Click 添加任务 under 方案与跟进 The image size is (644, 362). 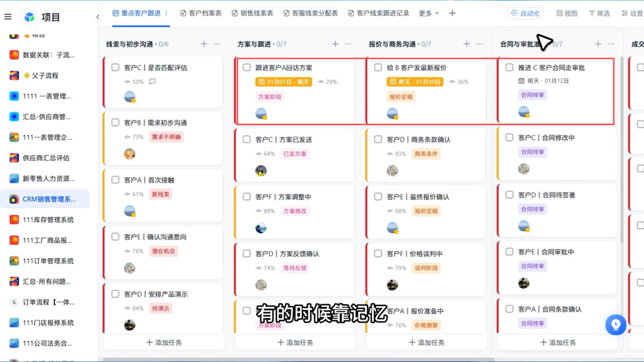[295, 343]
